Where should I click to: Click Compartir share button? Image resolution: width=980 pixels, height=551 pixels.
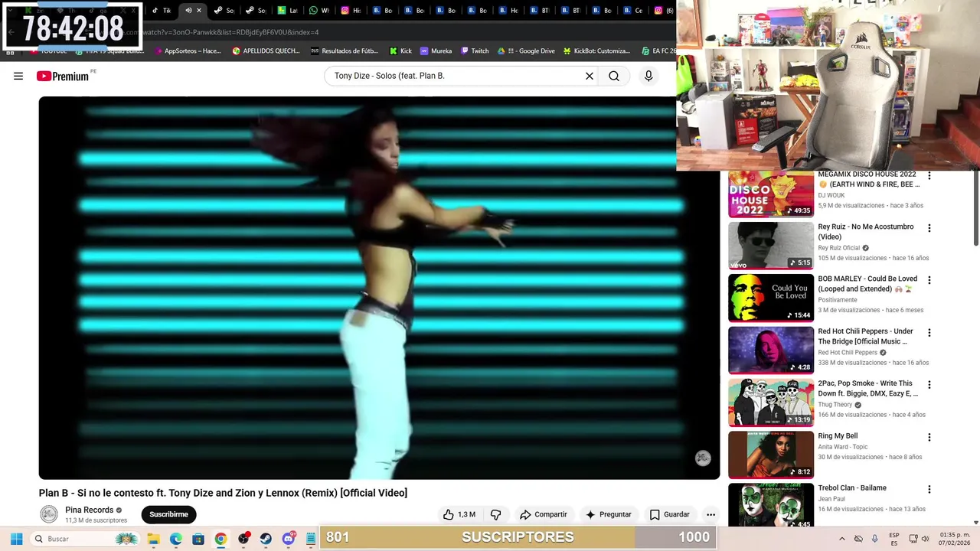543,514
